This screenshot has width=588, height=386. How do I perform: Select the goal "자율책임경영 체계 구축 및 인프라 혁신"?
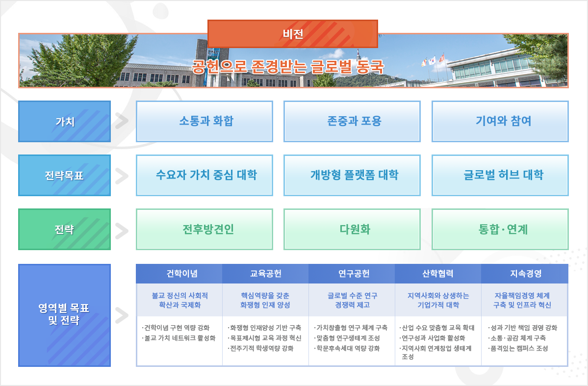tap(522, 300)
